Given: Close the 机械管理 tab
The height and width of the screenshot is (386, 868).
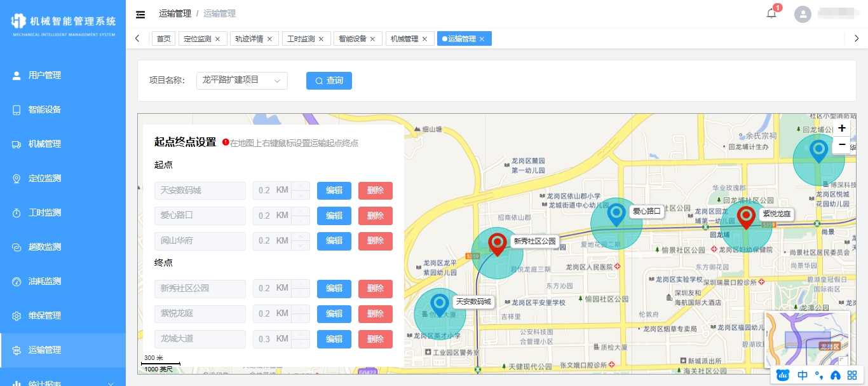Looking at the screenshot, I should point(424,39).
